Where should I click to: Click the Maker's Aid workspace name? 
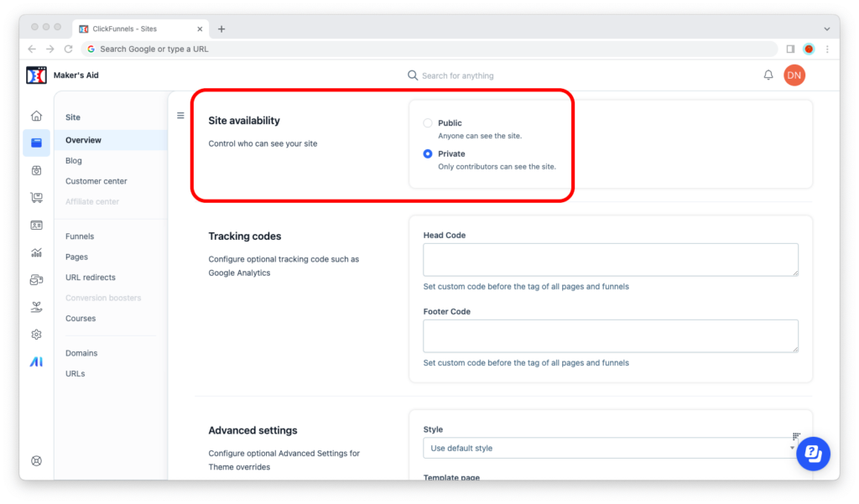[x=75, y=75]
